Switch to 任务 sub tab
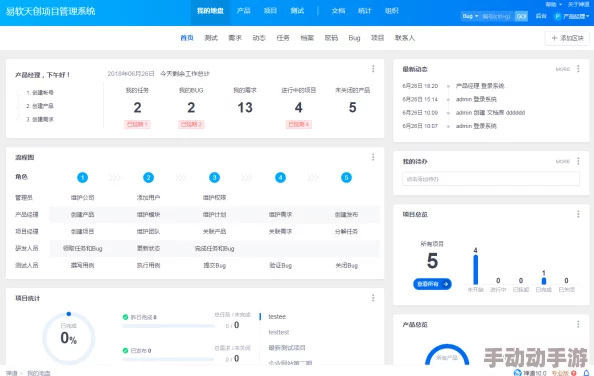 (283, 38)
